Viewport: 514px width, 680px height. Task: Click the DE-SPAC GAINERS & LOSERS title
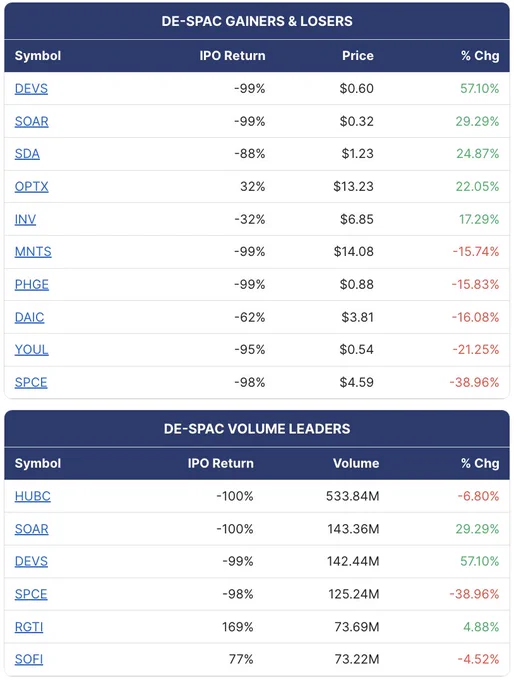click(257, 21)
